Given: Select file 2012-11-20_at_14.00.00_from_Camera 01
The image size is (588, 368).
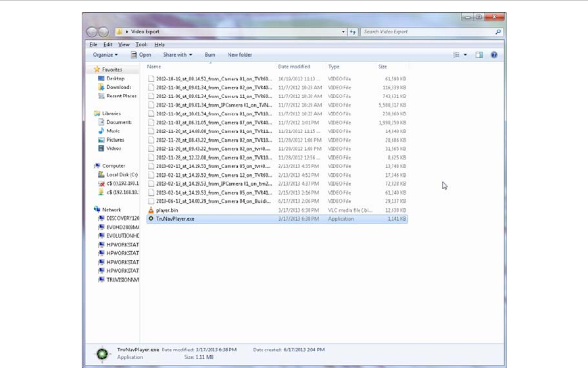Looking at the screenshot, I should pyautogui.click(x=214, y=131).
